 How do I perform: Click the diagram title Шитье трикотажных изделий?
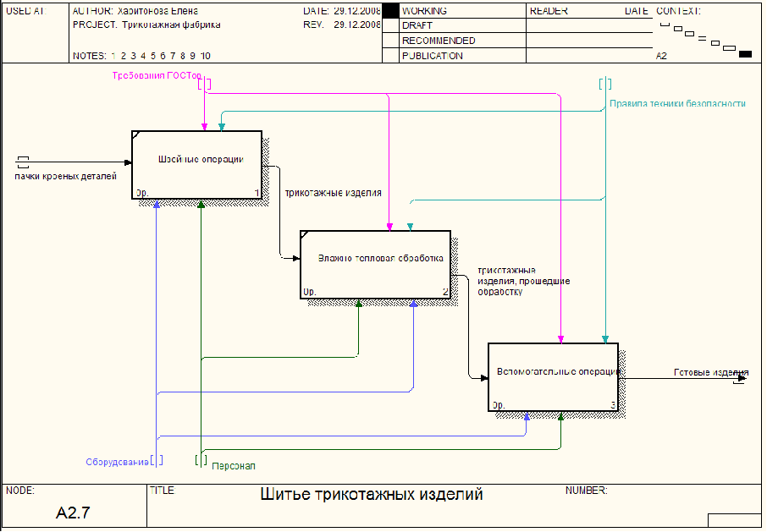point(372,494)
